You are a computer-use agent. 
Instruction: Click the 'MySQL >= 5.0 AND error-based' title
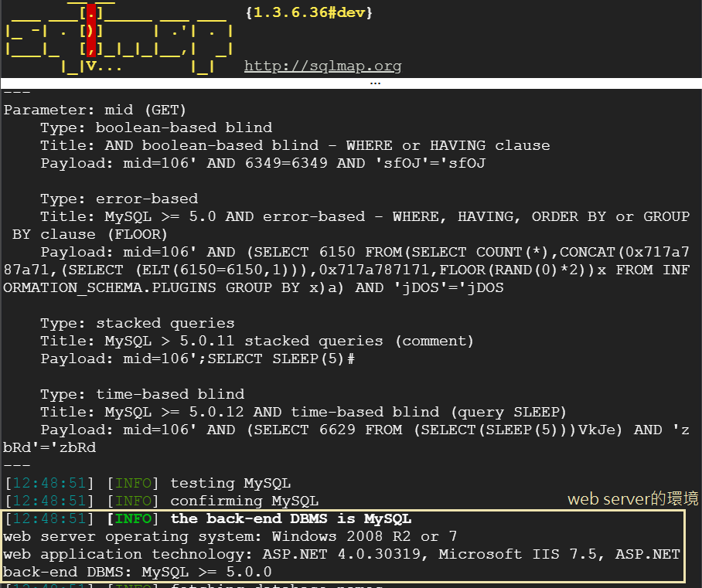point(365,216)
